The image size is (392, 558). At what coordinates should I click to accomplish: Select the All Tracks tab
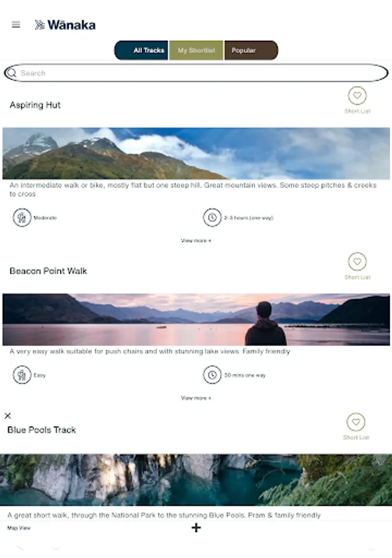[x=141, y=50]
